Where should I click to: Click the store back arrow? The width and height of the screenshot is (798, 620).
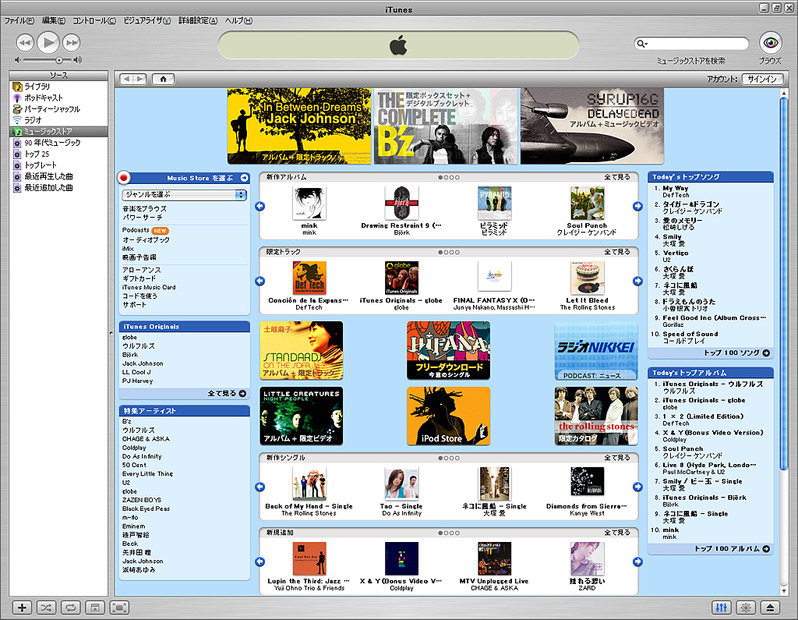pyautogui.click(x=127, y=79)
